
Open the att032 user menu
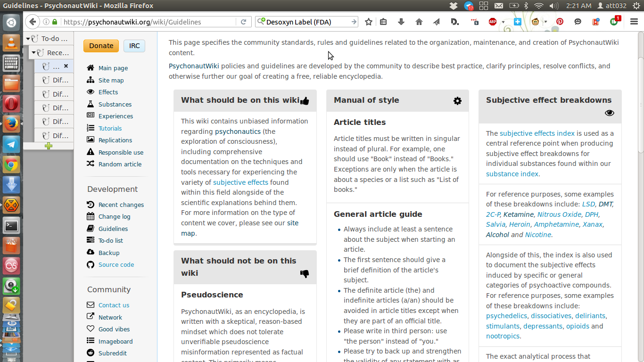tap(611, 6)
